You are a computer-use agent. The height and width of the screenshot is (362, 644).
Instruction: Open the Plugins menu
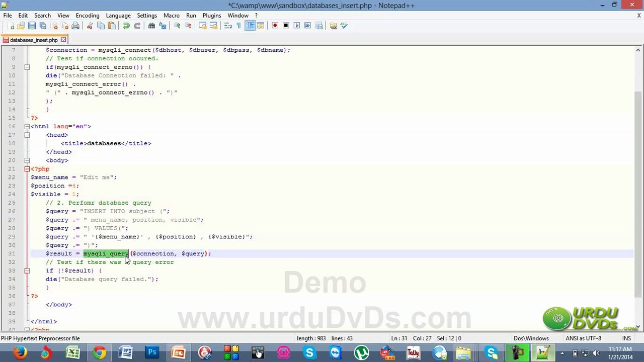click(212, 16)
